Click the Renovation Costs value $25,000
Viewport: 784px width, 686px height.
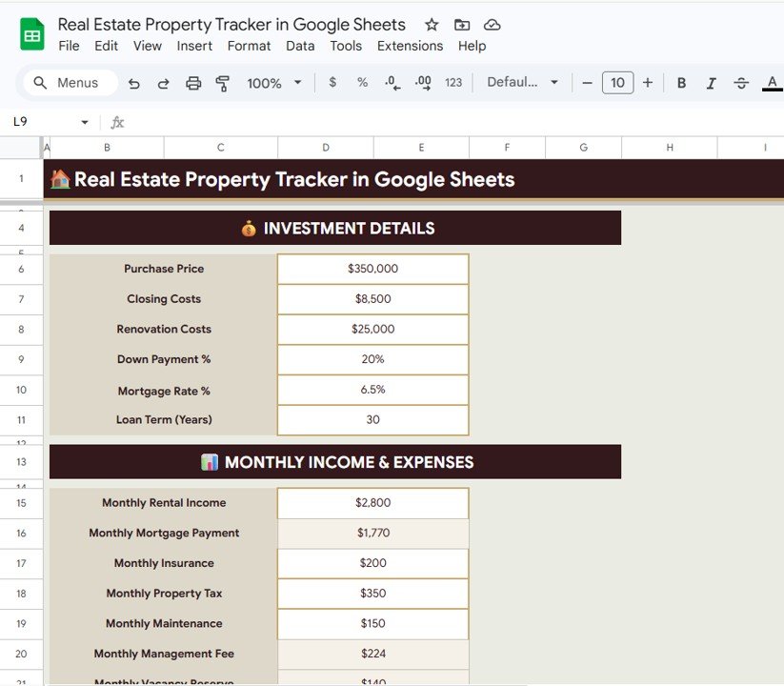point(373,330)
